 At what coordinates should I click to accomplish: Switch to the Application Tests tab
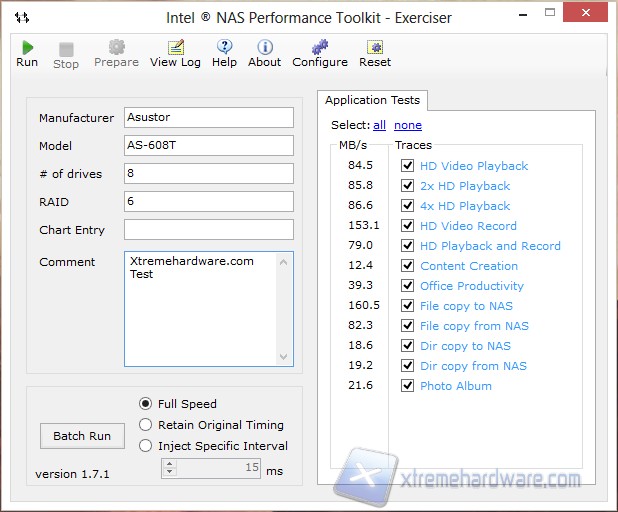pos(373,100)
